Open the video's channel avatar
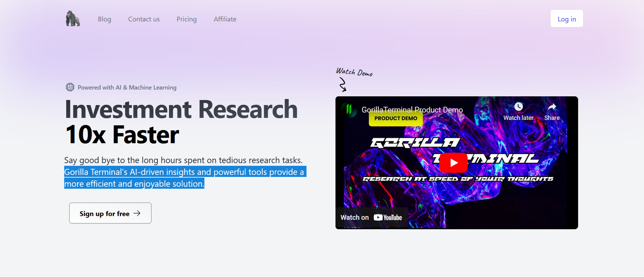This screenshot has width=644, height=277. tap(349, 109)
